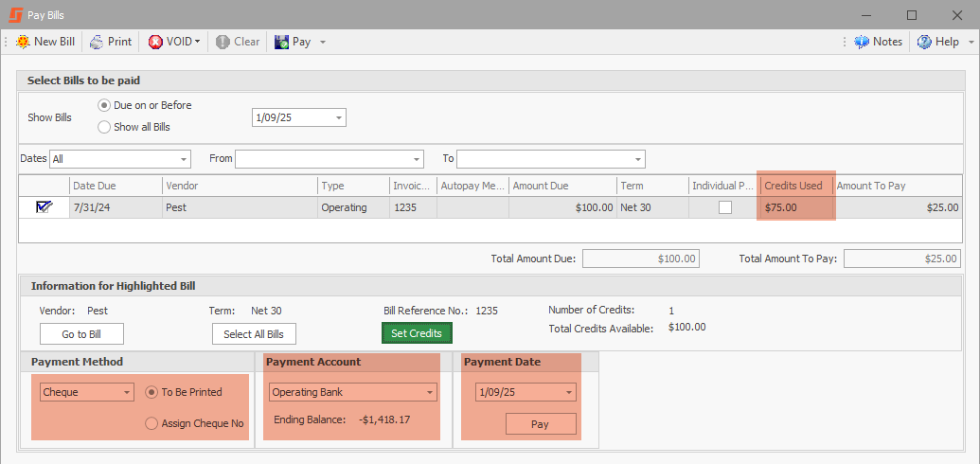Click the VOID toolbar icon
The width and height of the screenshot is (980, 464).
[x=155, y=42]
